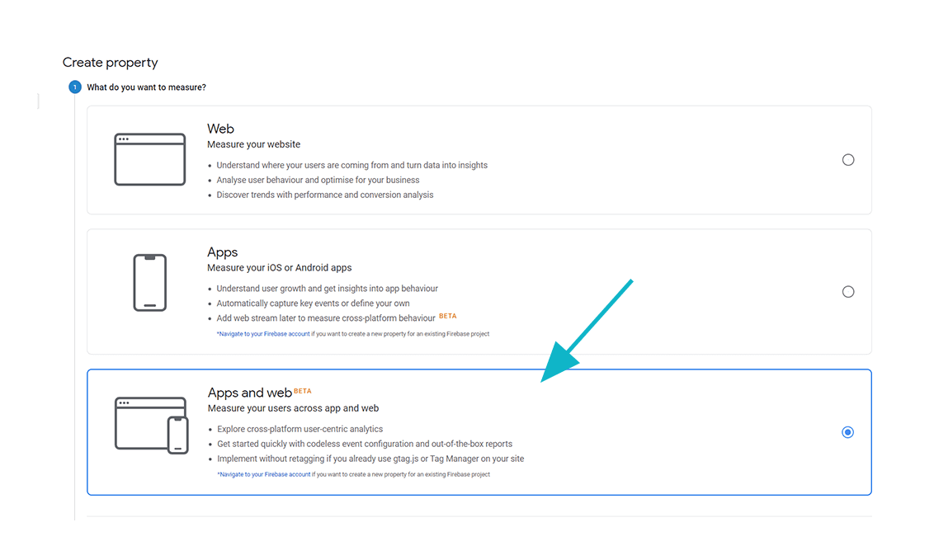Click 'Measure your website' subtitle
The height and width of the screenshot is (560, 934).
[254, 144]
